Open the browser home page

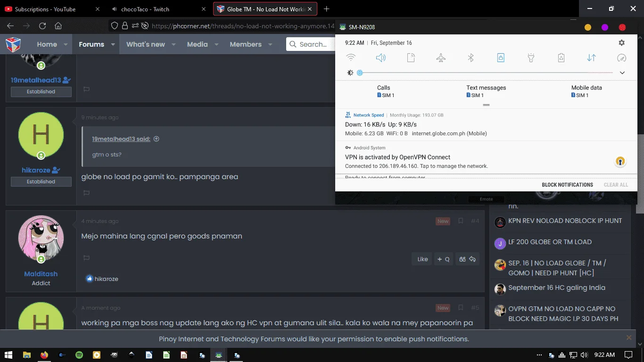[58, 26]
